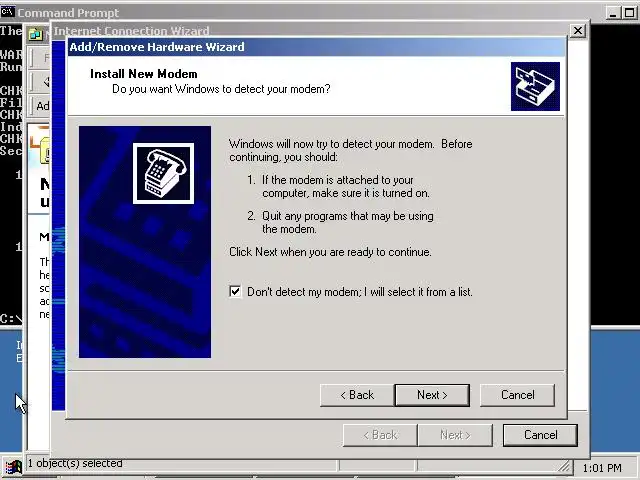
Task: Cancel the Add/Remove Hardware Wizard
Action: point(518,395)
